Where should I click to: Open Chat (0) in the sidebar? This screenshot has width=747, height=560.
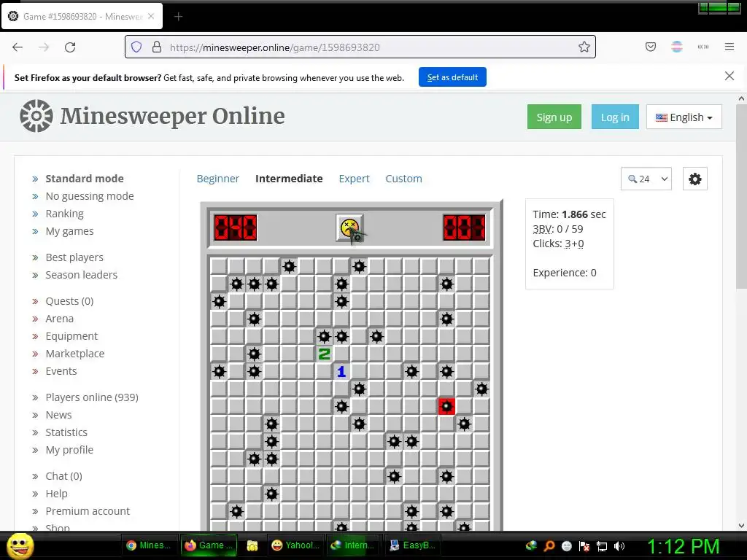pos(64,476)
